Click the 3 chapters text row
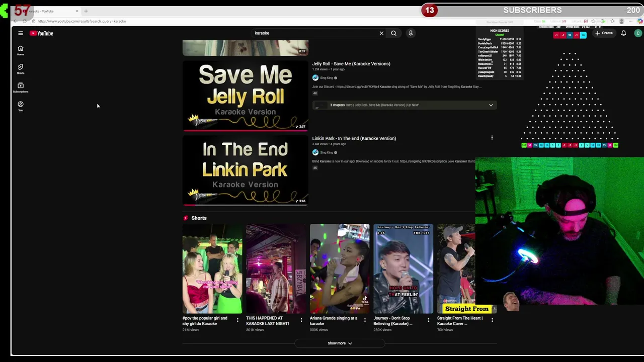This screenshot has height=362, width=644. [x=404, y=105]
